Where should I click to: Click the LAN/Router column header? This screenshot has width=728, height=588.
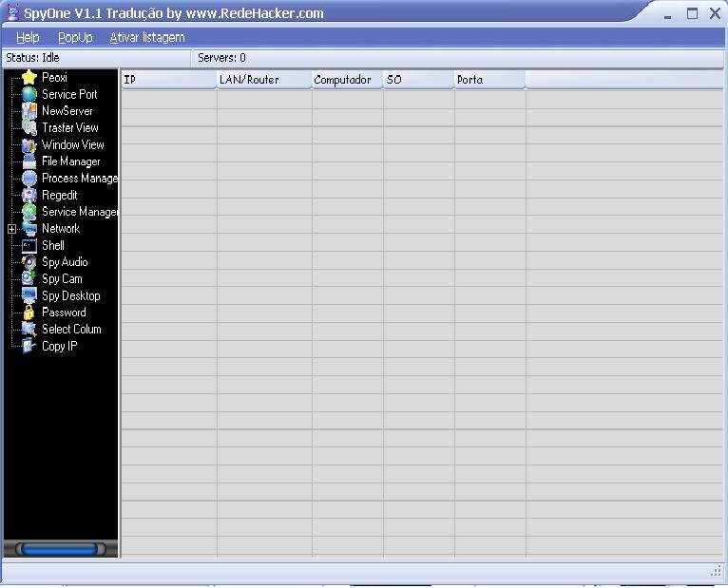(263, 80)
